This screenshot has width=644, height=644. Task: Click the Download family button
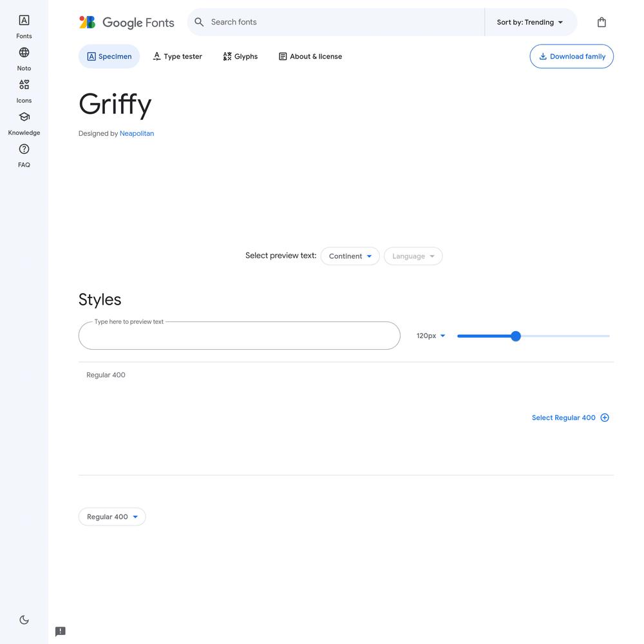(x=572, y=56)
